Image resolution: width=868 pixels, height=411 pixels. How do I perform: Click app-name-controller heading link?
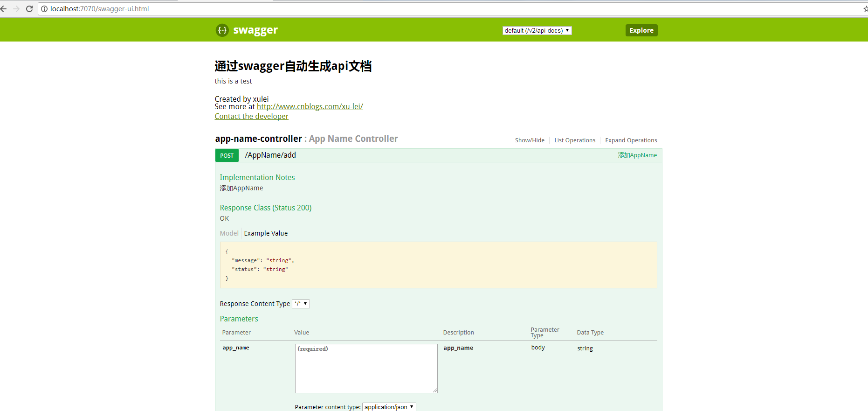point(259,139)
